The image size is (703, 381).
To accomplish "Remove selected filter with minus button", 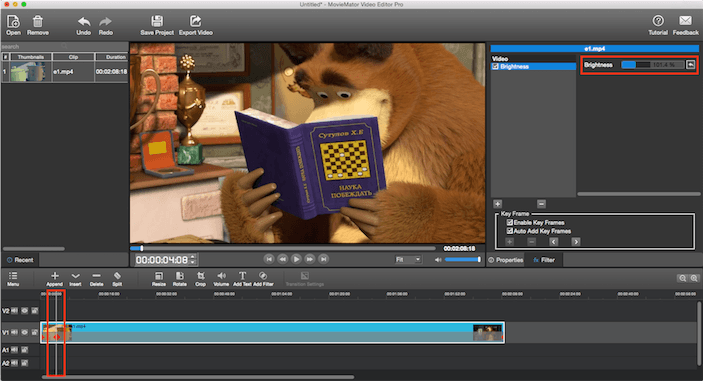I will [x=541, y=204].
